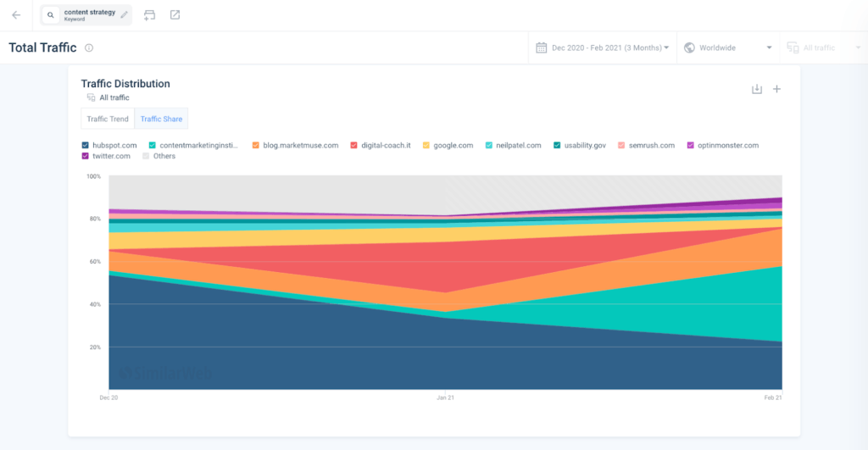Viewport: 868px width, 450px height.
Task: Uncheck the hubspot.com legend checkbox
Action: coord(86,145)
